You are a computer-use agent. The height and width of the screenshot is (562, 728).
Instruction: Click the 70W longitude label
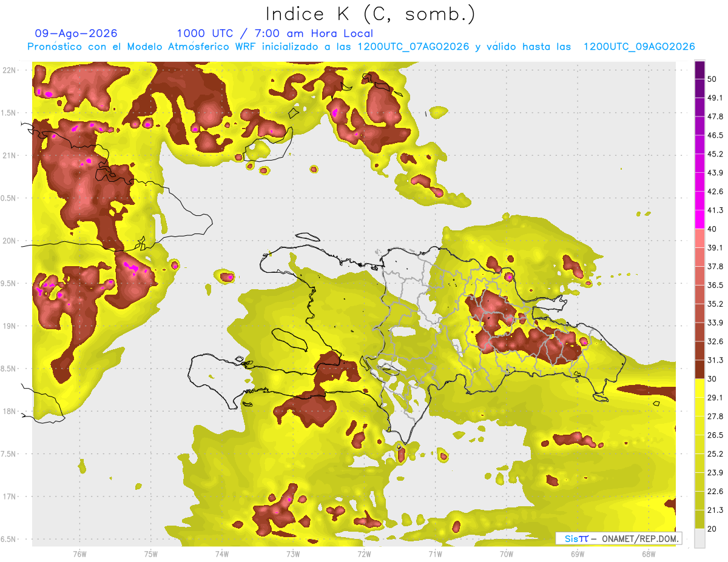coord(506,554)
